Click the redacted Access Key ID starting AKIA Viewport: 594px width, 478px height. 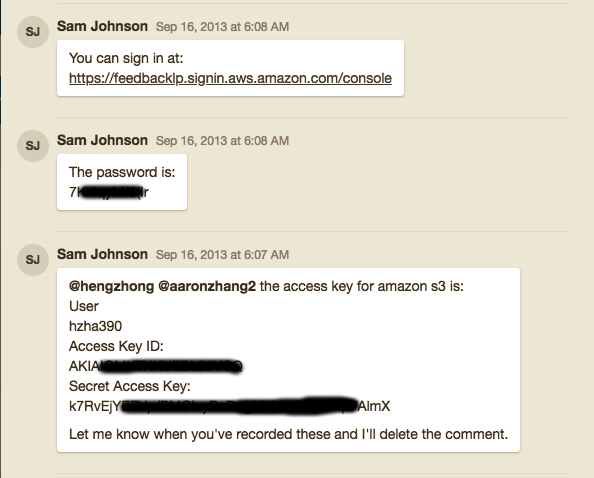click(156, 366)
